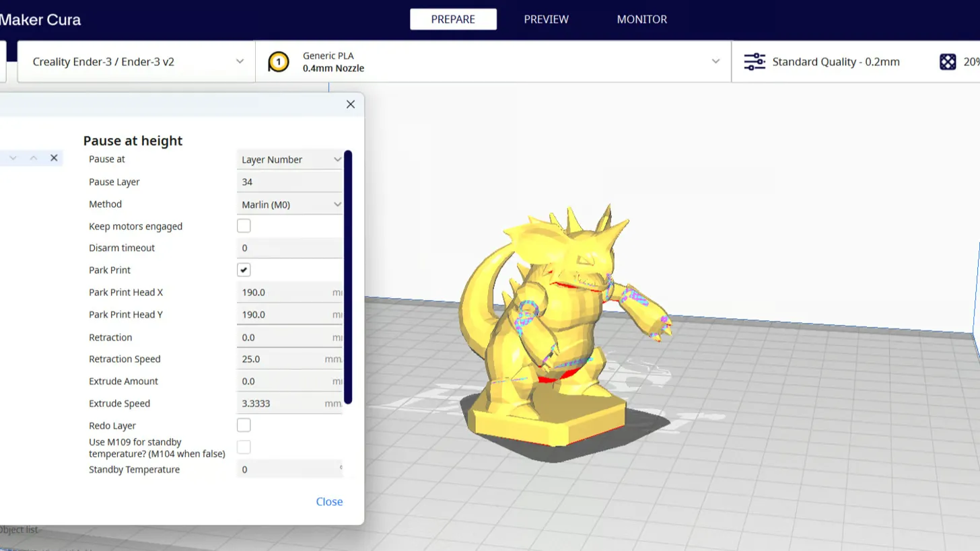Click the 'Pause at height' heading
The image size is (980, 551).
pyautogui.click(x=133, y=141)
